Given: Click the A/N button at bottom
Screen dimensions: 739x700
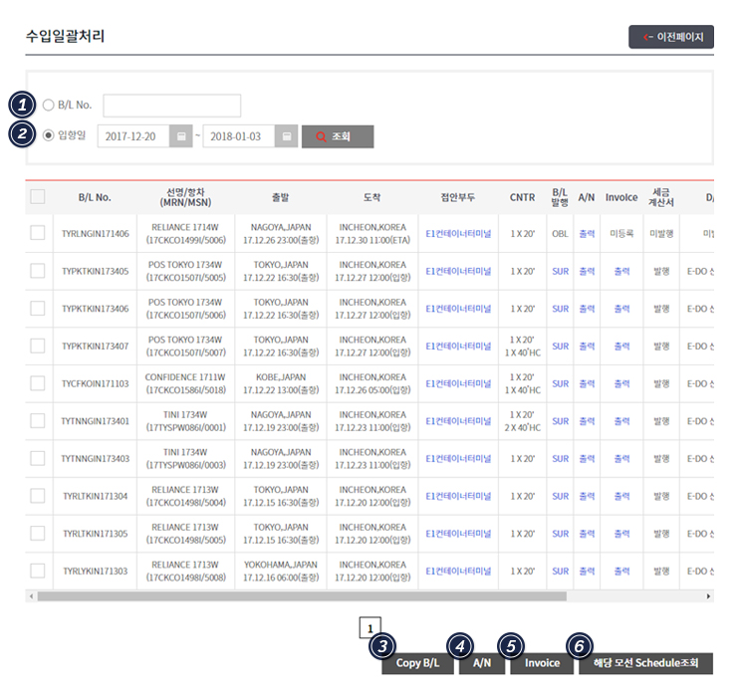Looking at the screenshot, I should [481, 663].
